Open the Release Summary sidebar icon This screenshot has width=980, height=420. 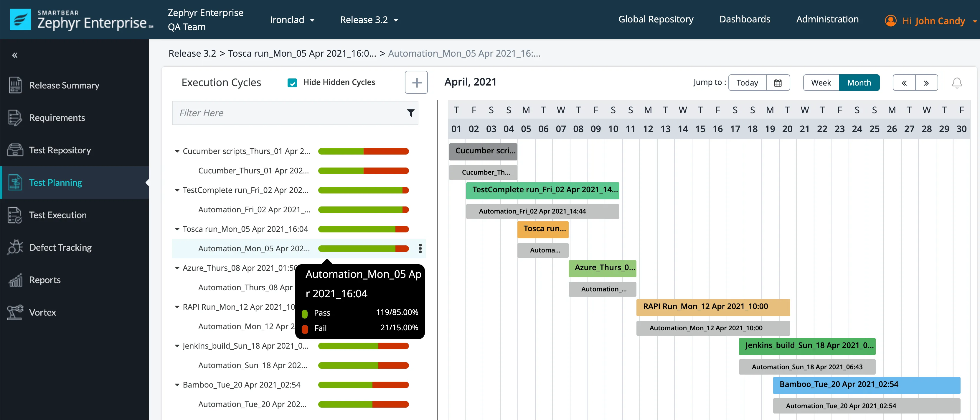coord(15,85)
